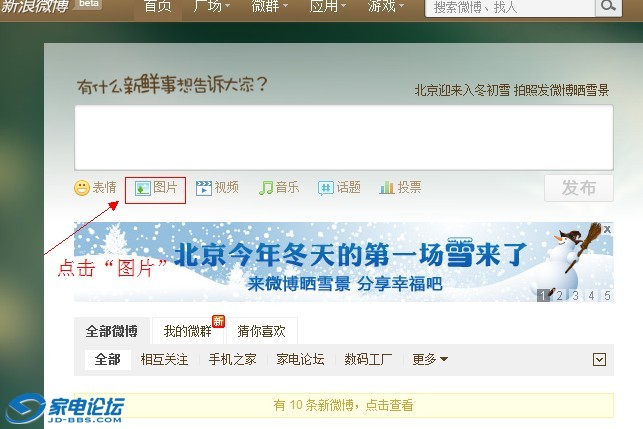Open the 广场 navigation dropdown
Screen dimensions: 643x429
[212, 7]
